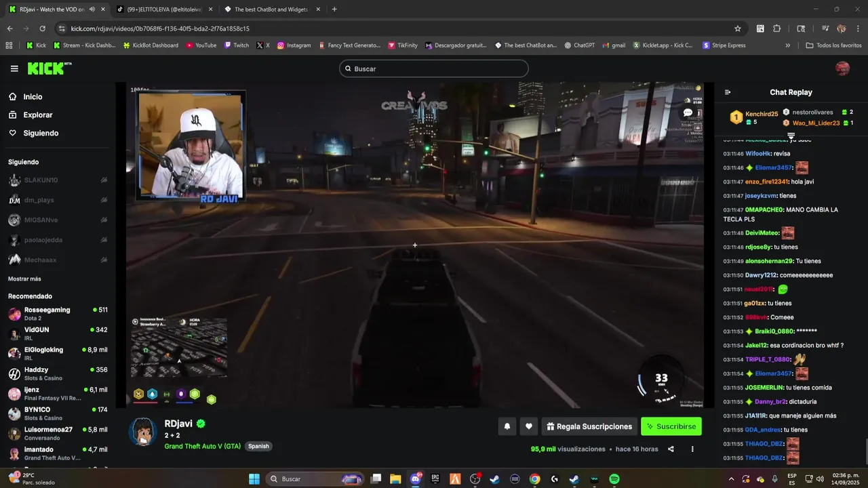Image resolution: width=868 pixels, height=488 pixels.
Task: Open the Twitch bookmark
Action: 236,45
